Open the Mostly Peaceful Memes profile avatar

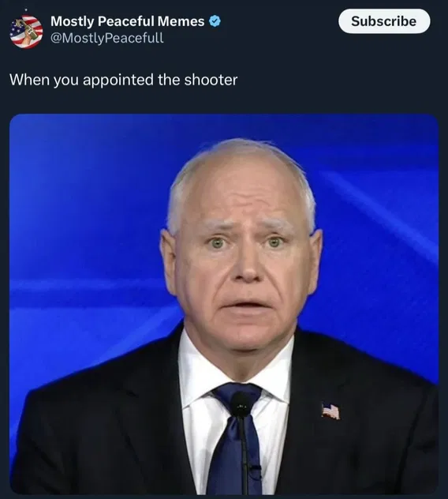point(26,32)
